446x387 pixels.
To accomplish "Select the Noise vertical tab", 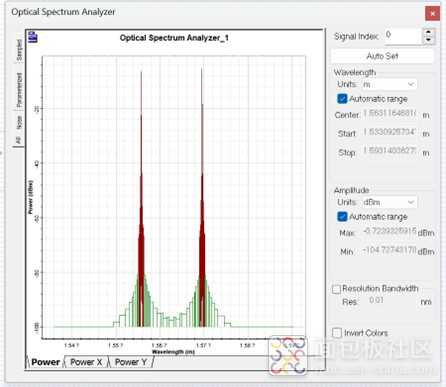I will pos(19,122).
